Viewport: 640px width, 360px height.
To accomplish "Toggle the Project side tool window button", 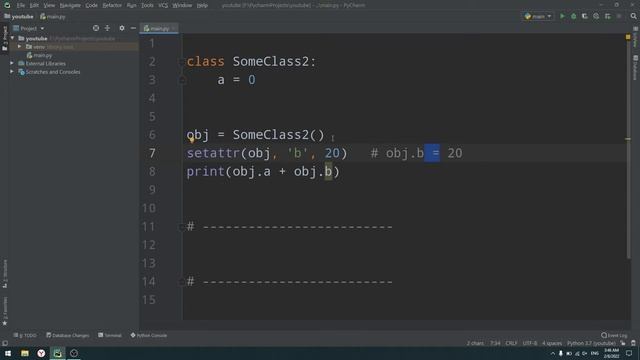I will [x=5, y=38].
